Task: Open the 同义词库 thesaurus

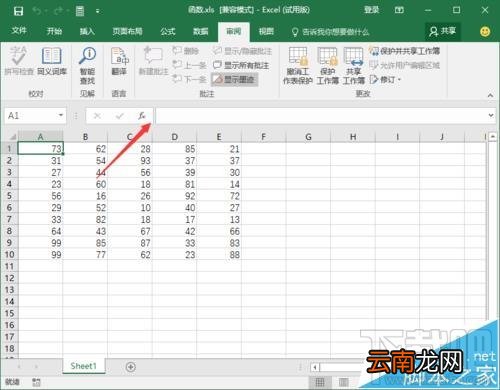Action: (x=52, y=61)
